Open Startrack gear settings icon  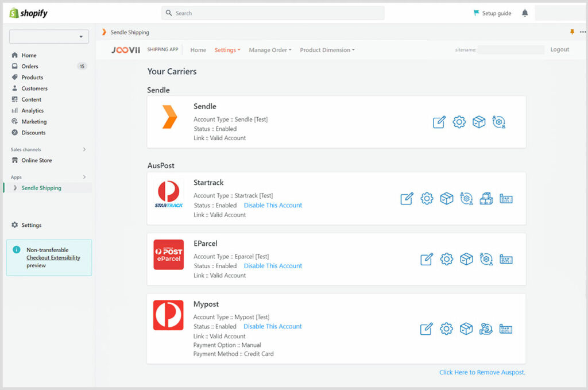(427, 198)
